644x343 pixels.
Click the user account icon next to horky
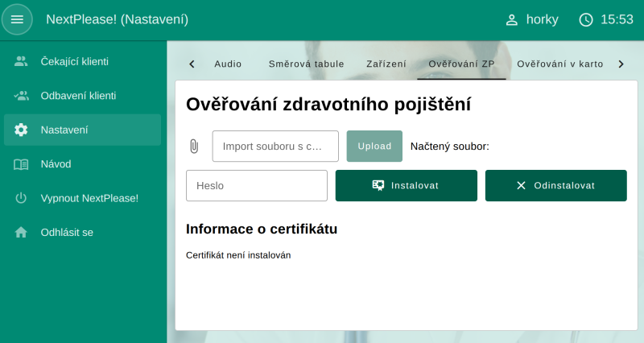click(x=511, y=20)
